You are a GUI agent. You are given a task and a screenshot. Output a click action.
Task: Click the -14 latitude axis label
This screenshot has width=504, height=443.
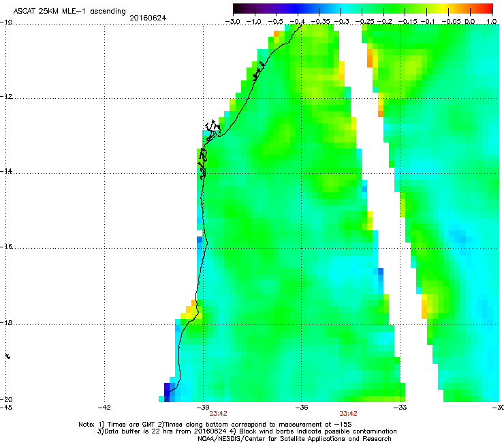(6, 171)
